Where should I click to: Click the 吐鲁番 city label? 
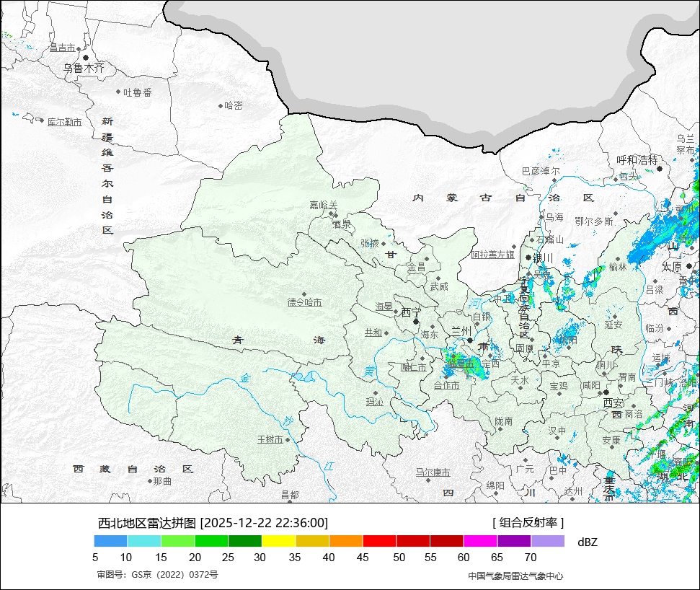pos(138,92)
